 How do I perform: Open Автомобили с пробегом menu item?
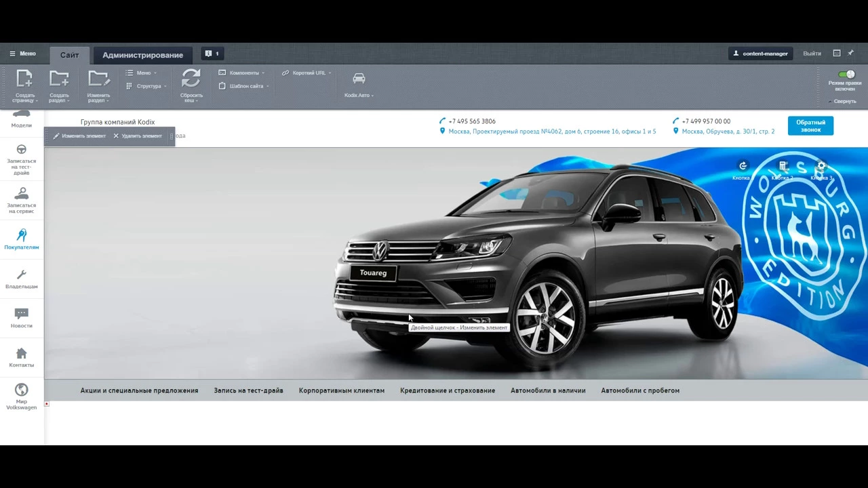click(640, 390)
